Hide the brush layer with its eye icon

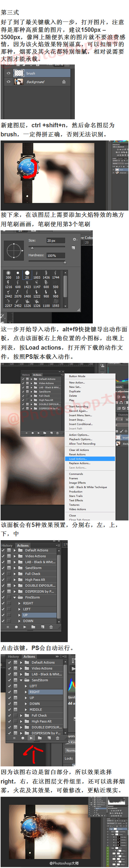click(9, 73)
